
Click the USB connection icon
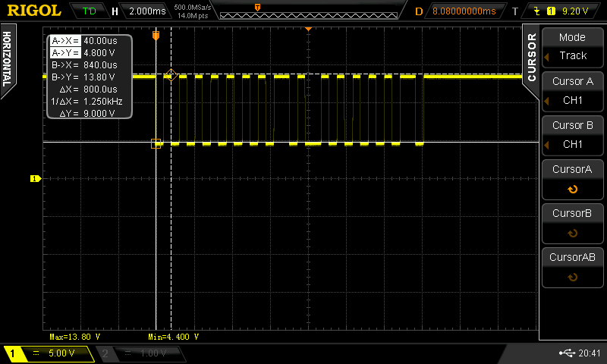click(567, 353)
